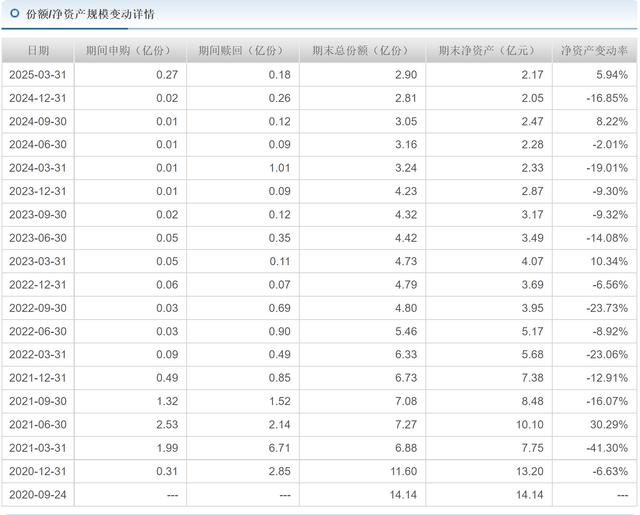Click the 8.22% change rate value
Viewport: 640px width, 515px height.
(612, 122)
